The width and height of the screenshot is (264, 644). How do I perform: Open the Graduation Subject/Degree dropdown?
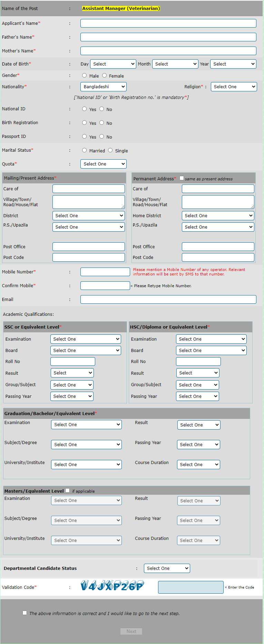87,445
